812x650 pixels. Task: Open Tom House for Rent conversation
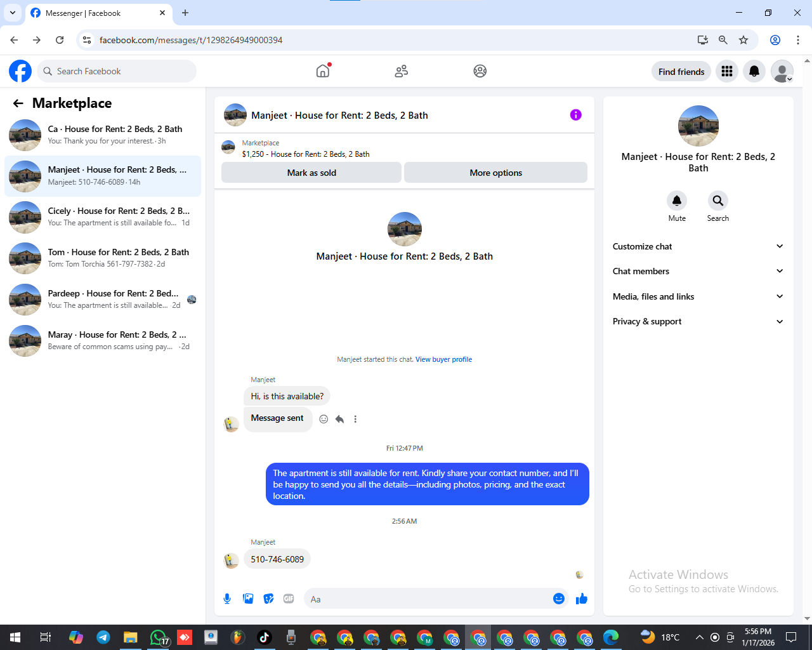(103, 258)
